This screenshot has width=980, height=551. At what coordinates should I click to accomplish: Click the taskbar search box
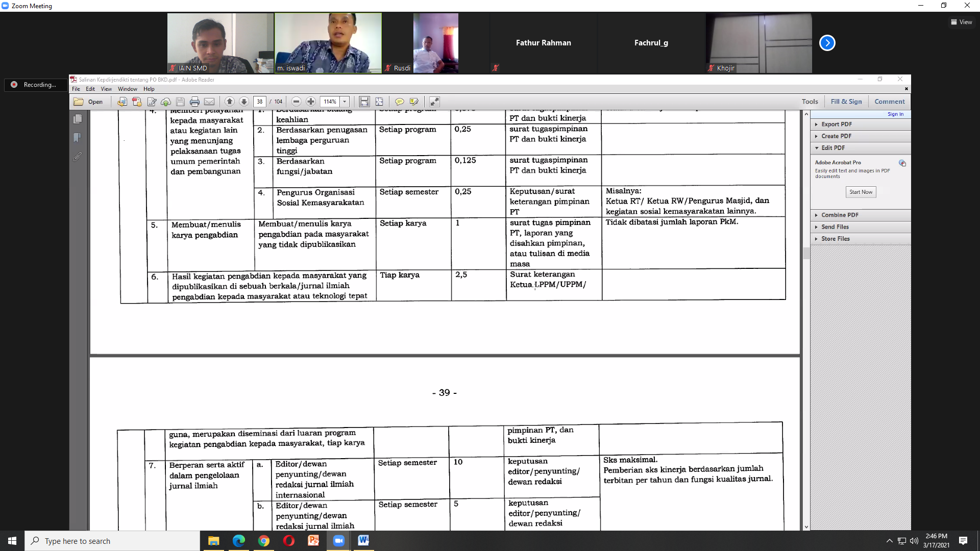point(112,541)
